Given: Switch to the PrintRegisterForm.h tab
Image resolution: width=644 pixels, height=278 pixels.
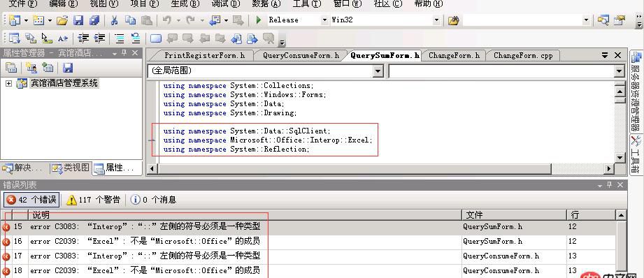Looking at the screenshot, I should [x=204, y=55].
